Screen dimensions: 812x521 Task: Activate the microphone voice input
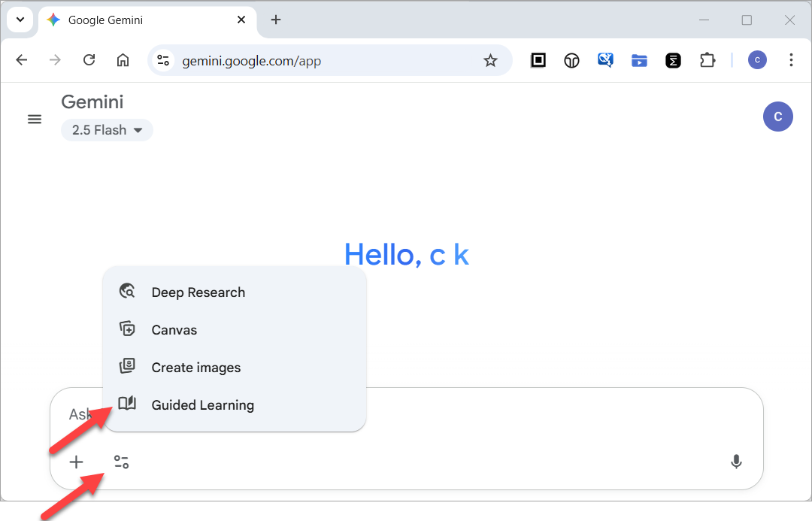click(736, 462)
